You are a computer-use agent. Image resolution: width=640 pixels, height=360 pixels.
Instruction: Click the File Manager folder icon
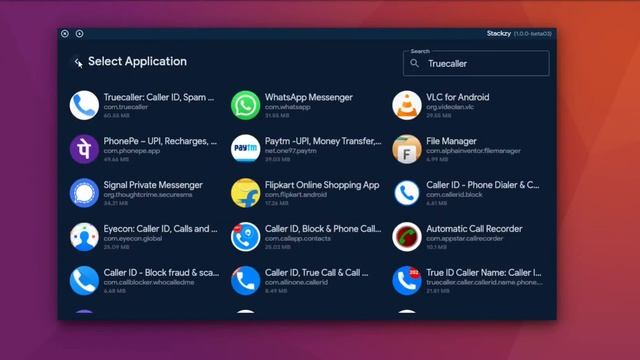click(407, 149)
